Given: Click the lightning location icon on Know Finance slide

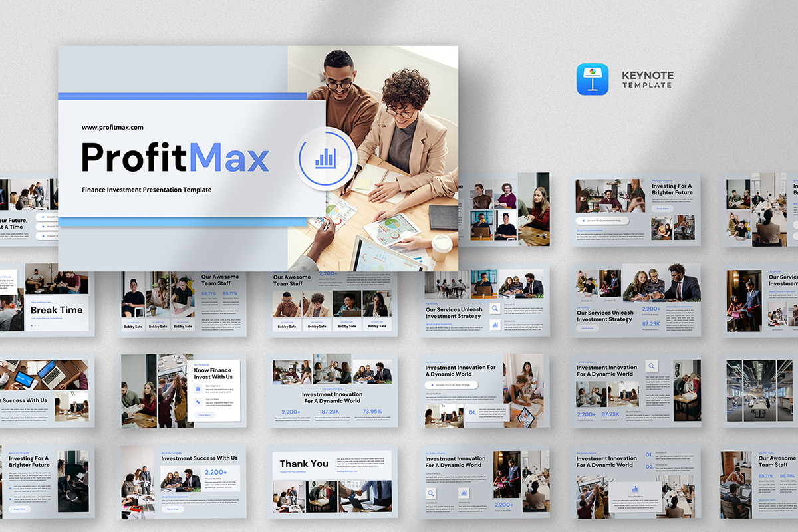Looking at the screenshot, I should (199, 402).
